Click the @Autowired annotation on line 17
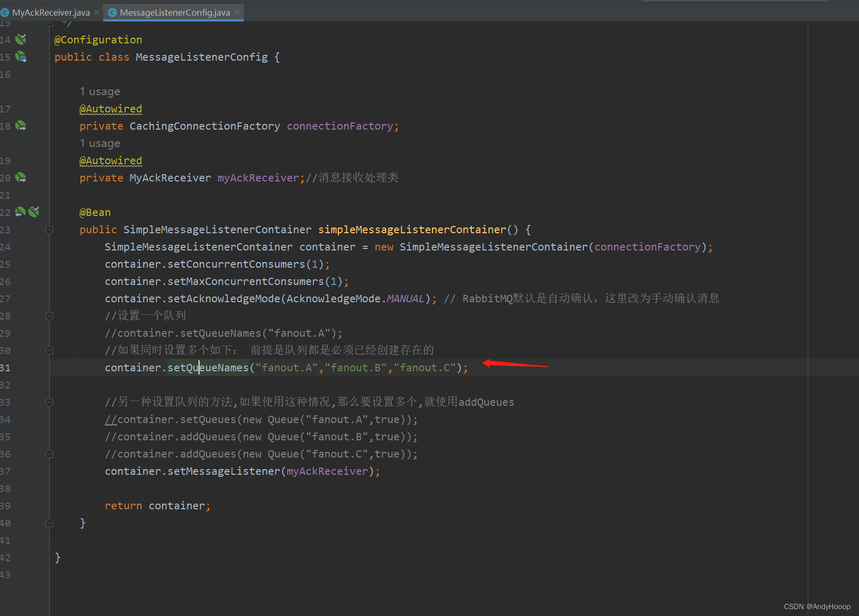The height and width of the screenshot is (616, 859). pyautogui.click(x=111, y=109)
